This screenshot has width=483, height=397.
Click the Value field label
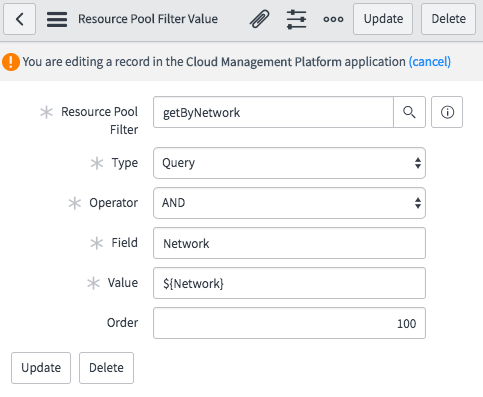click(123, 283)
